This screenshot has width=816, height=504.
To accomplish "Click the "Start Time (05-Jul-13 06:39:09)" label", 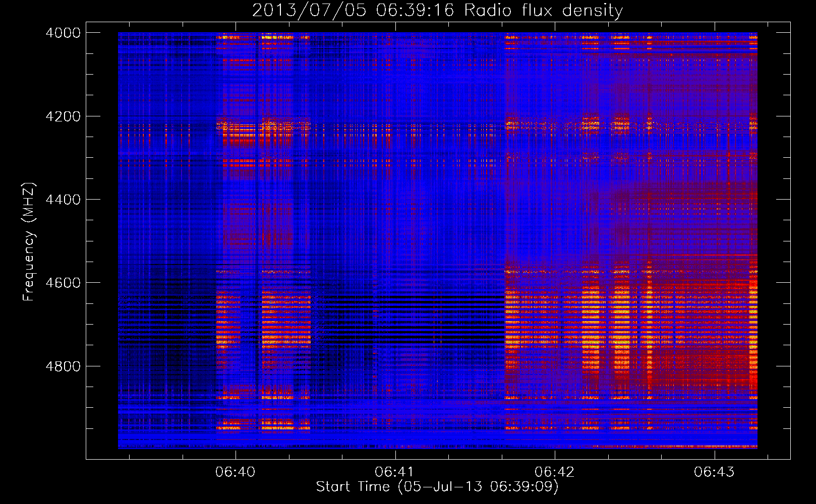I will pos(437,487).
